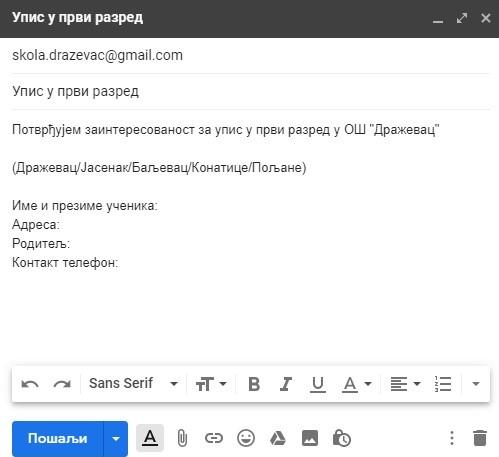
Task: Toggle italic formatting
Action: pos(286,384)
